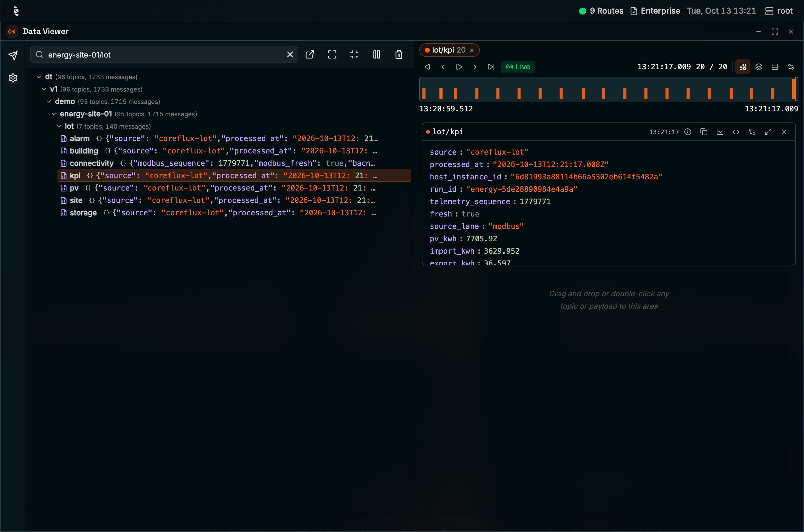Step to the previous message
Viewport: 804px width, 532px height.
(443, 67)
